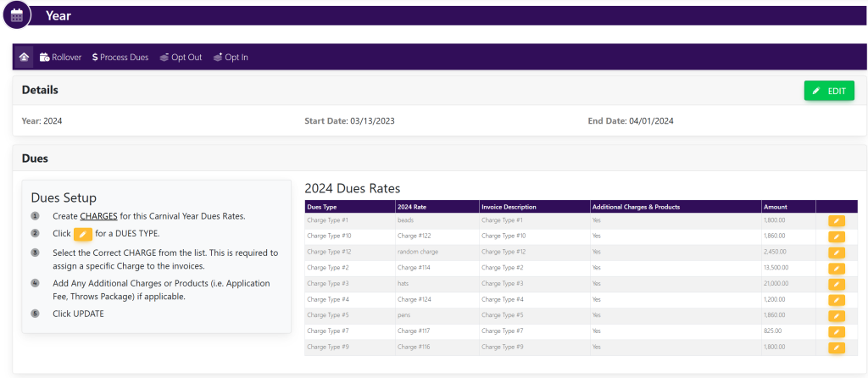Select Opt In from the toolbar
Viewport: 868px width, 378px height.
coord(230,57)
